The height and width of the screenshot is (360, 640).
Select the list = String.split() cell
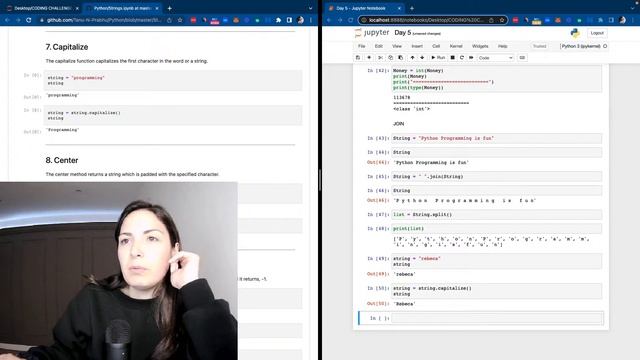click(496, 214)
